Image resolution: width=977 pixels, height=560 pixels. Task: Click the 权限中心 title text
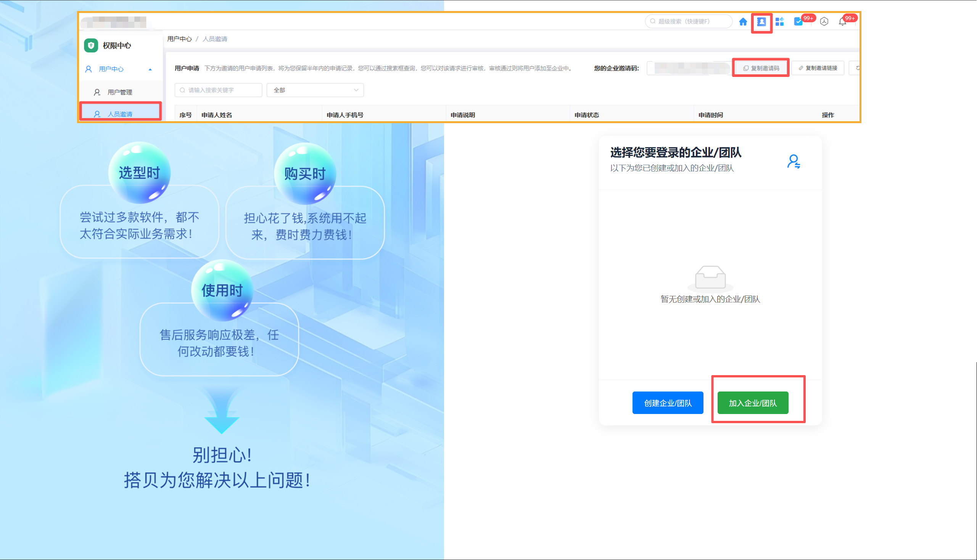click(x=117, y=46)
